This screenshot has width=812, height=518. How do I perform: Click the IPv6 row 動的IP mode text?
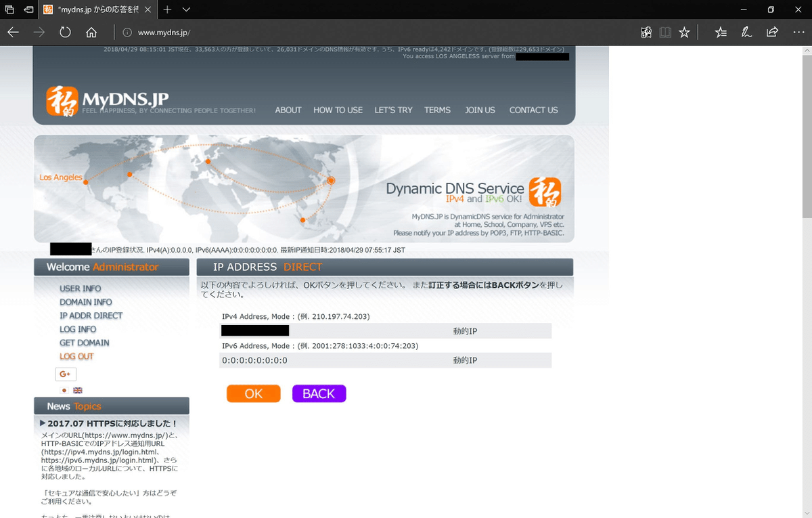pos(465,360)
